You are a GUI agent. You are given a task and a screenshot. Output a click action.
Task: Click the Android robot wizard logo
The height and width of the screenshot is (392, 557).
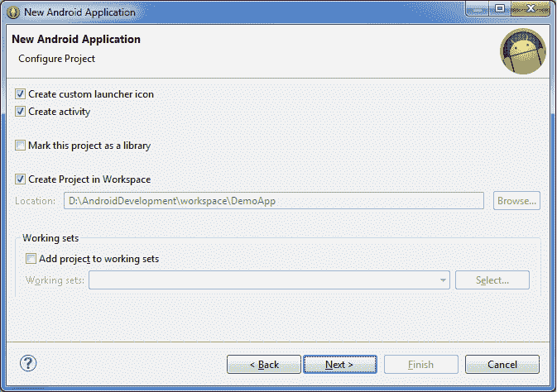[523, 51]
